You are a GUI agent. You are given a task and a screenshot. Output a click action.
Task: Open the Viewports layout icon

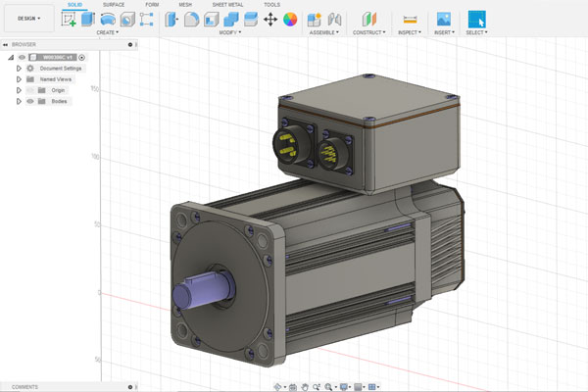(372, 387)
